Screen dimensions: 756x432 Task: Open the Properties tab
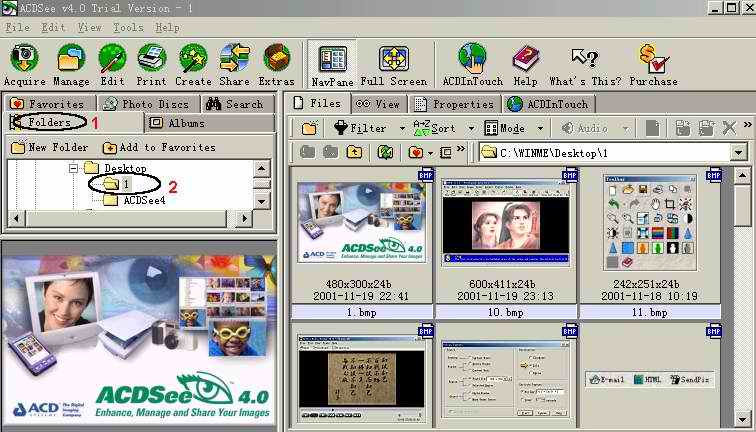tap(455, 104)
